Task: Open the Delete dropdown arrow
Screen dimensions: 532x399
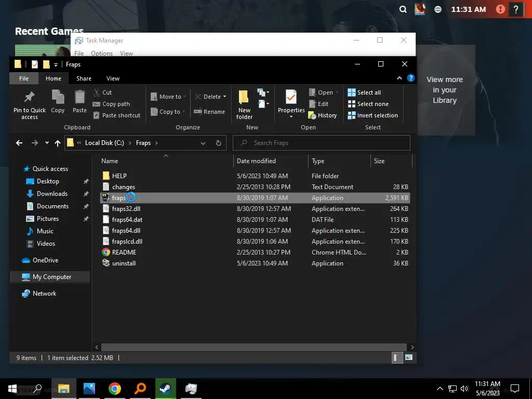Action: tap(224, 97)
